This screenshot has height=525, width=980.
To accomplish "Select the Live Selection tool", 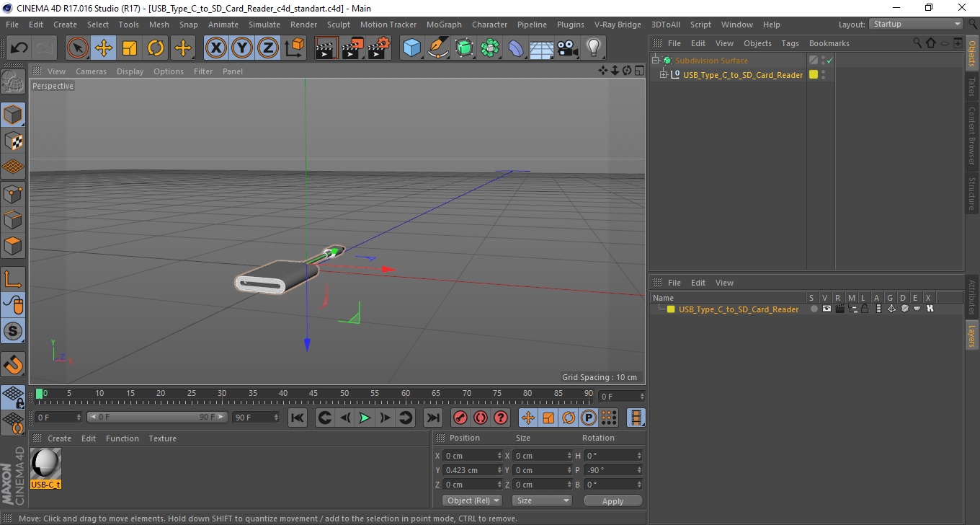I will [78, 48].
